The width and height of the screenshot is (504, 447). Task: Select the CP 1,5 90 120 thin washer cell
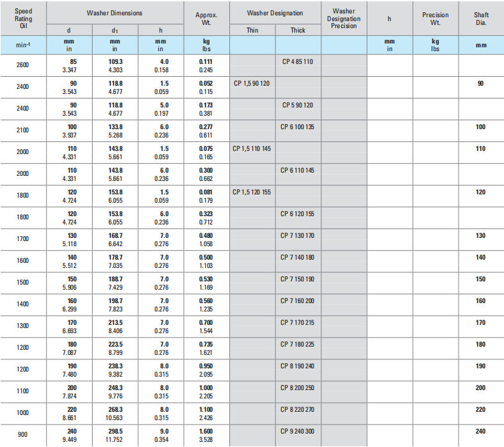point(252,83)
